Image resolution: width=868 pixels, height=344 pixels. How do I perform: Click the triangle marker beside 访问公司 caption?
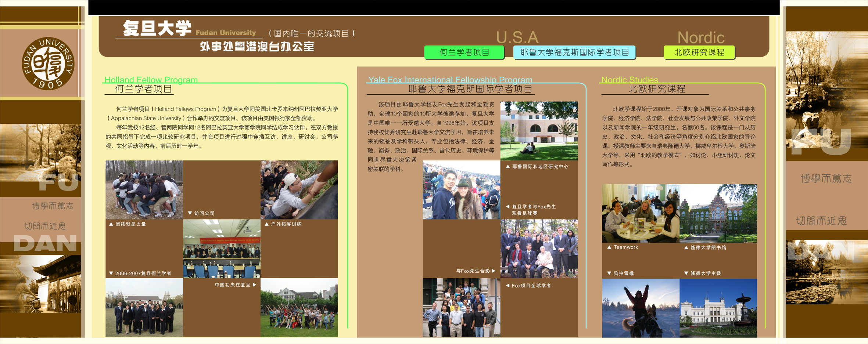click(190, 213)
